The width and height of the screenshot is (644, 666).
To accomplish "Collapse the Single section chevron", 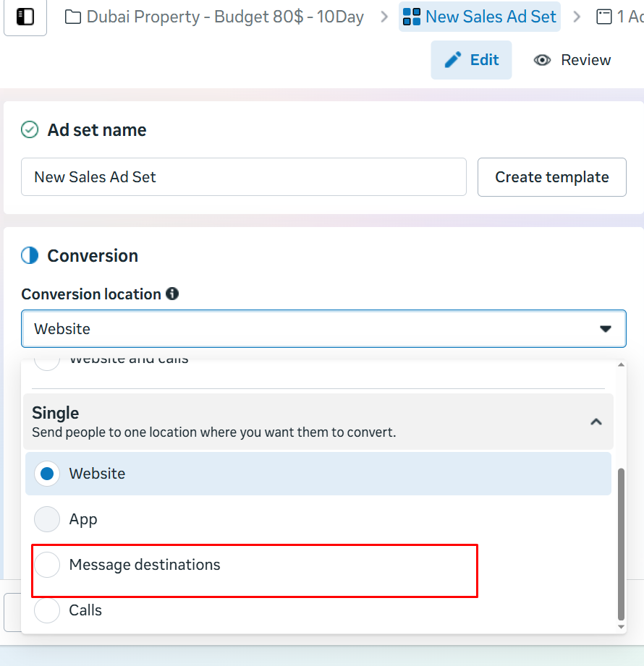I will pyautogui.click(x=596, y=422).
